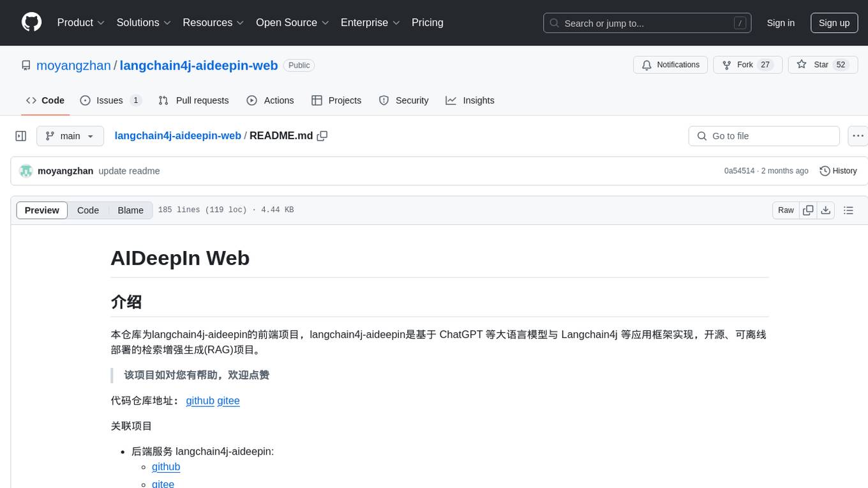This screenshot has width=868, height=488.
Task: Click the AIDeepIn Web heading
Action: (180, 258)
